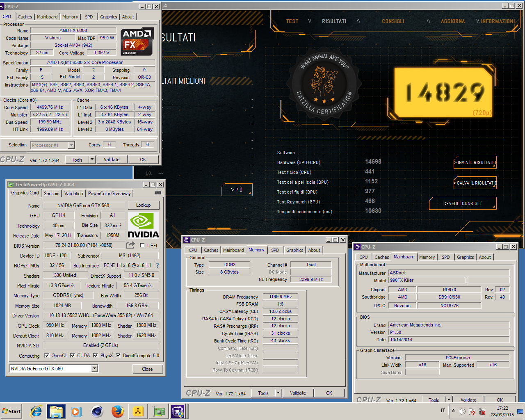Click the Windows Start button

click(x=11, y=411)
